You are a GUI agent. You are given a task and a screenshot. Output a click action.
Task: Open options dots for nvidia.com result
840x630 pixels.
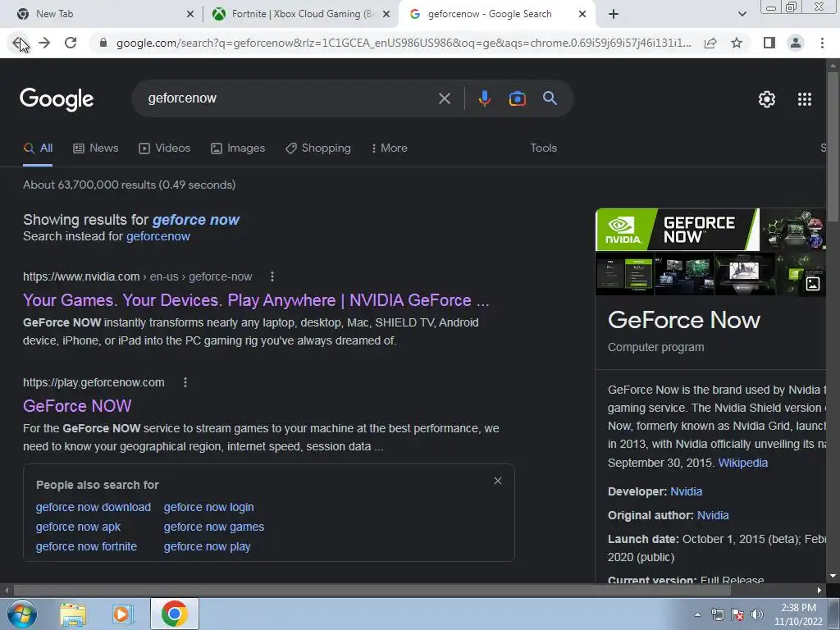point(272,276)
